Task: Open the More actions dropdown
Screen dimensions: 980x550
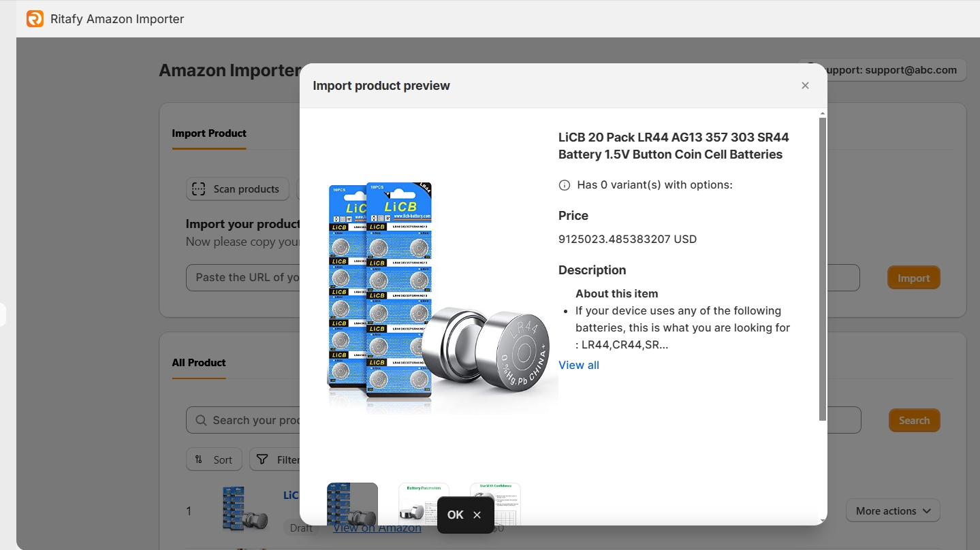Action: (892, 511)
